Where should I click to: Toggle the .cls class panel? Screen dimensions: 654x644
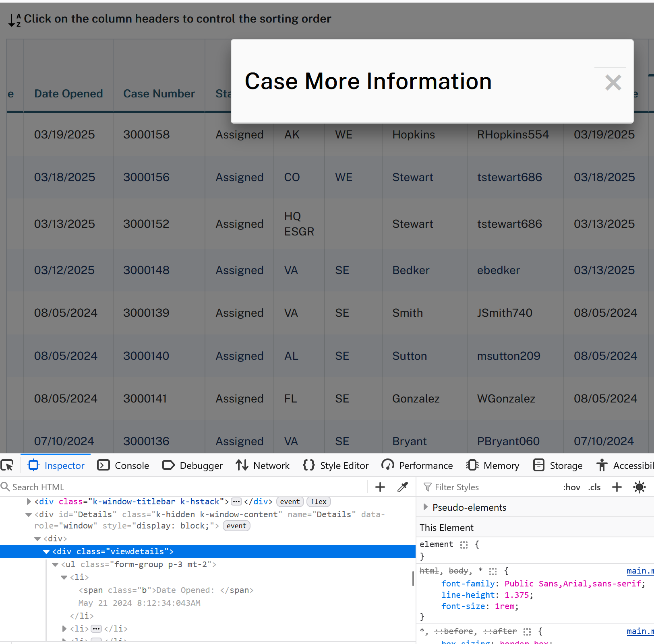594,487
